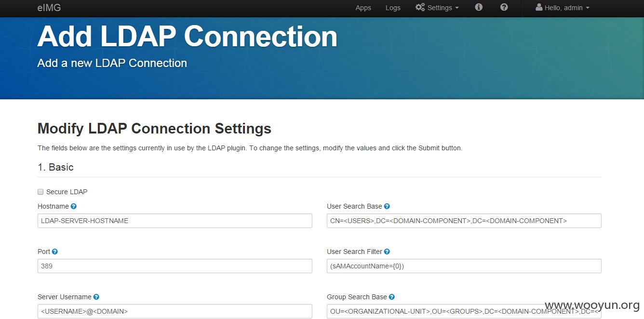Focus the Group Search Base field
Viewport: 644px width, 319px height.
coord(464,311)
